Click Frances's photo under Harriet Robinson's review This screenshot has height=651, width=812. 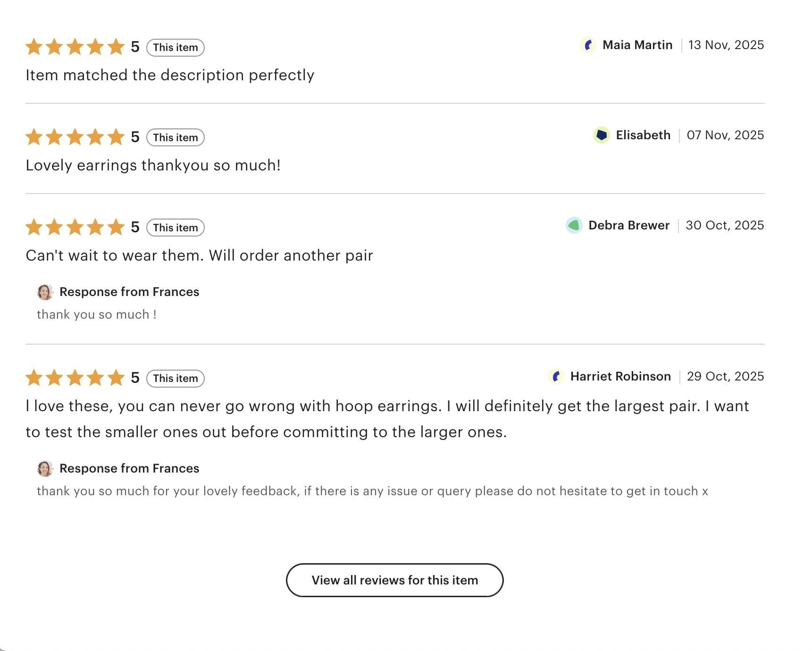[x=45, y=469]
